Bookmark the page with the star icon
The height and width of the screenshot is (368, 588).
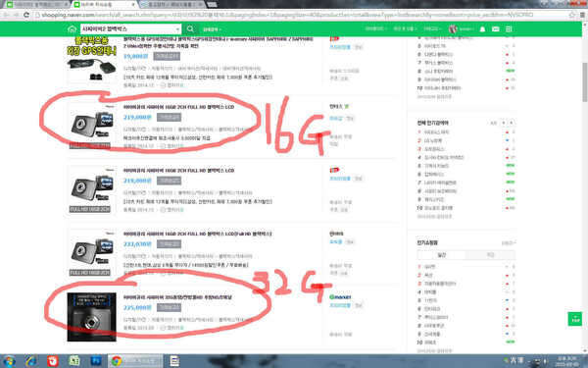(572, 15)
